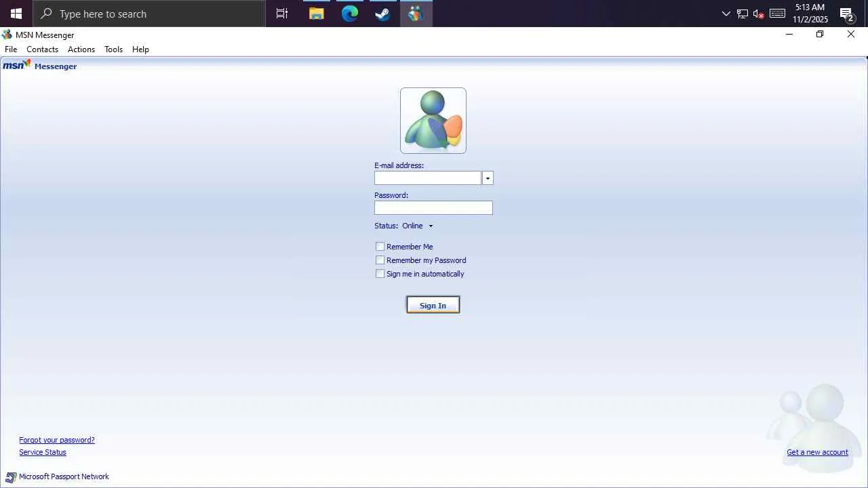Open Microsoft Edge from the taskbar
Viewport: 868px width, 488px height.
(x=349, y=14)
